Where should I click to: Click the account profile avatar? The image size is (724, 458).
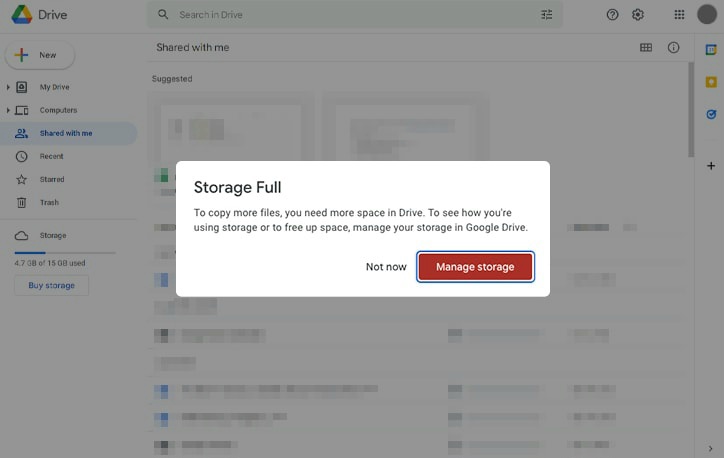(707, 15)
